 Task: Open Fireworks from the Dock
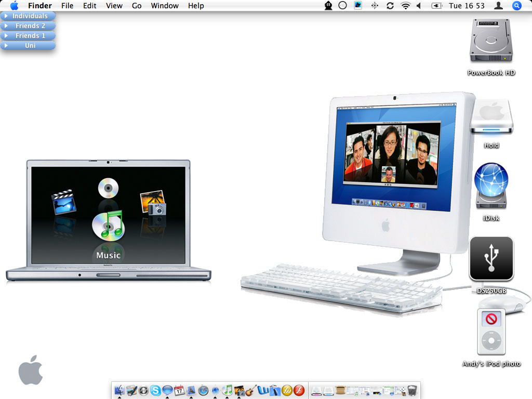287,391
